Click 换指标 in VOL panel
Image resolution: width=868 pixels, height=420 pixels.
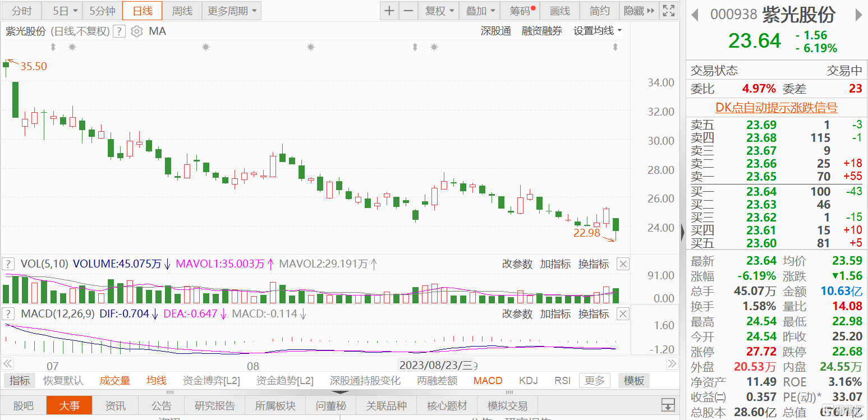point(594,264)
